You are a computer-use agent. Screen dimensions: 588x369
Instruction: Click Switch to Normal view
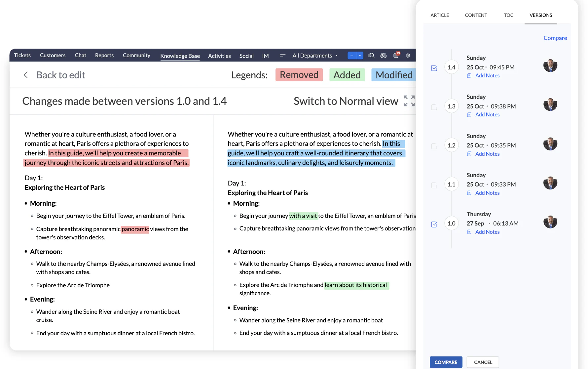[346, 101]
